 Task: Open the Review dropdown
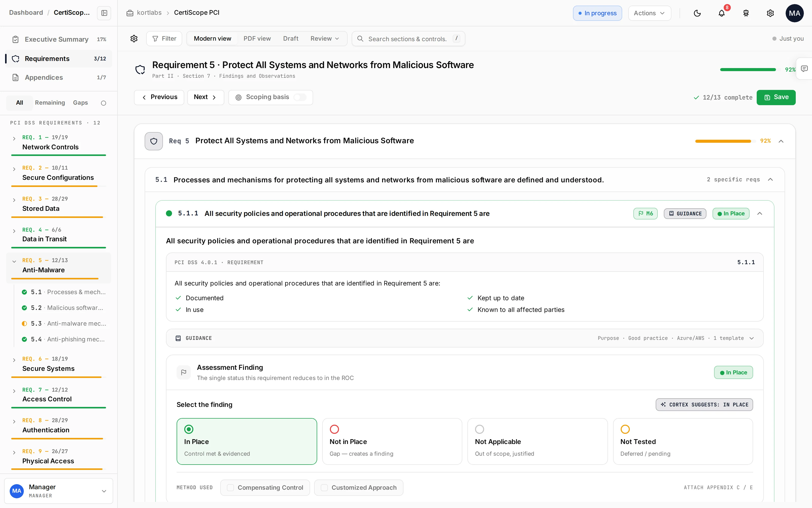coord(325,39)
